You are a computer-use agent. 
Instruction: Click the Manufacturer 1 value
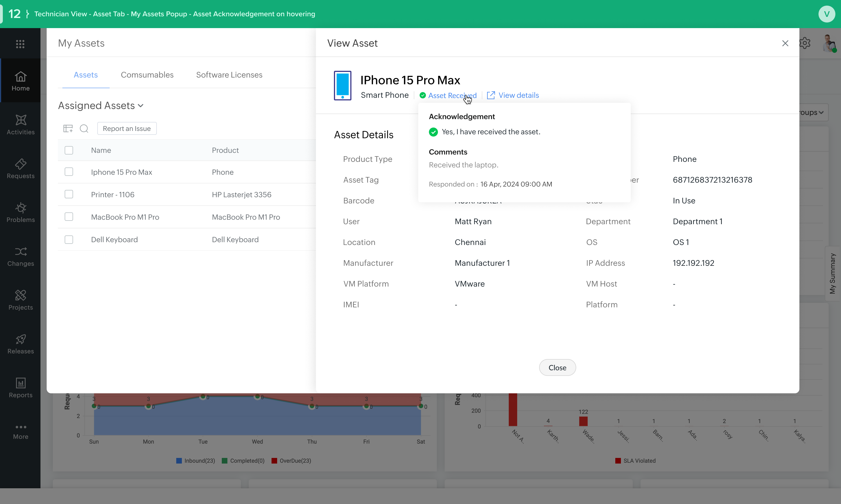point(482,263)
